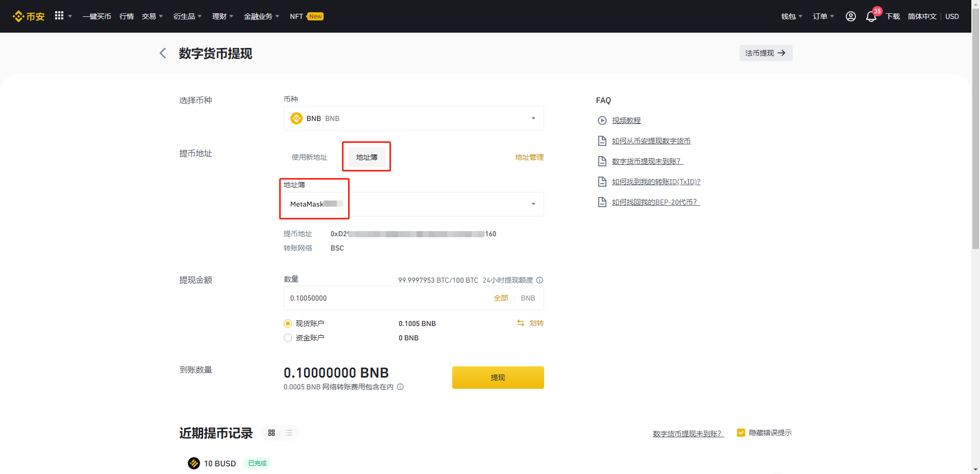This screenshot has height=474, width=980.
Task: Change language via 简体中文
Action: click(922, 16)
